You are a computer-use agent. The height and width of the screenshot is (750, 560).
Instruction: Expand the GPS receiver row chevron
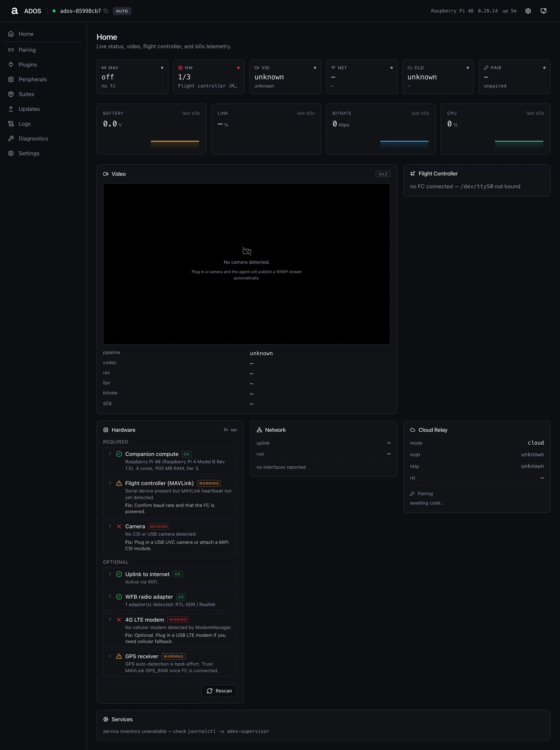coord(110,656)
